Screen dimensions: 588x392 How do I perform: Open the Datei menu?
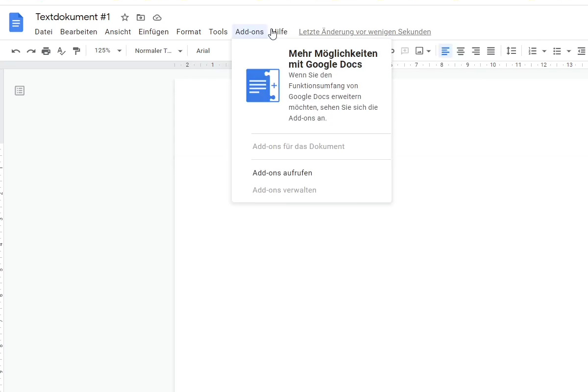(44, 32)
